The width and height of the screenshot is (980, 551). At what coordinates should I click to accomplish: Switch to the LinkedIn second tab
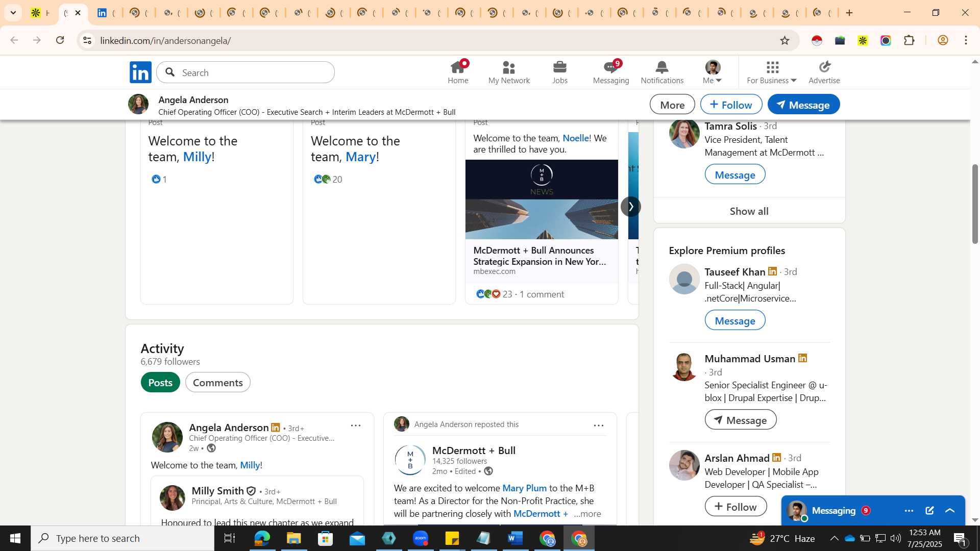106,13
